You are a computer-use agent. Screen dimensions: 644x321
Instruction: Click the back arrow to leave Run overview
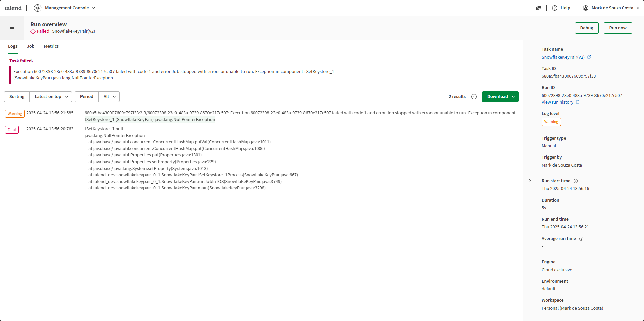[x=12, y=28]
